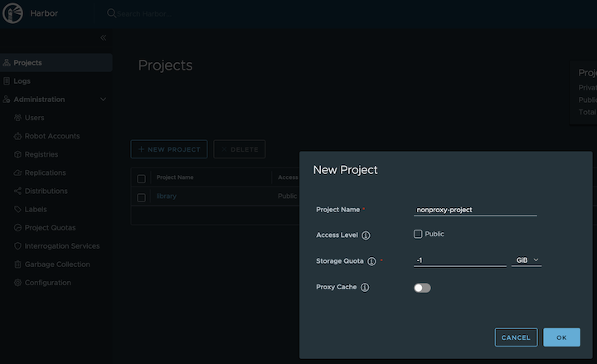Screen dimensions: 597x364
Task: Open the GiB storage unit dropdown
Action: click(527, 260)
